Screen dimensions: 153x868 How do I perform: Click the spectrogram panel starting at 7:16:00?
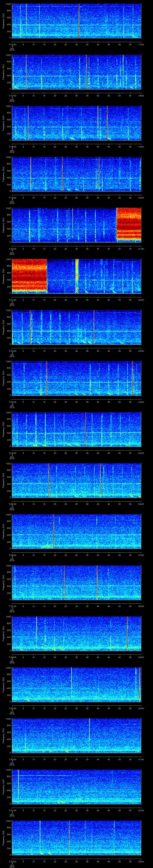76,21
